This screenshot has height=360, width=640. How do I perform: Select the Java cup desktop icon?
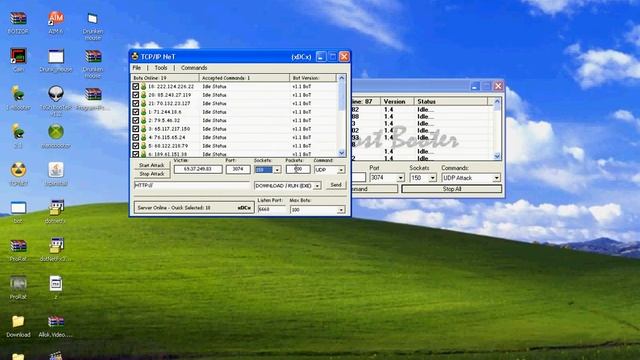(x=56, y=170)
